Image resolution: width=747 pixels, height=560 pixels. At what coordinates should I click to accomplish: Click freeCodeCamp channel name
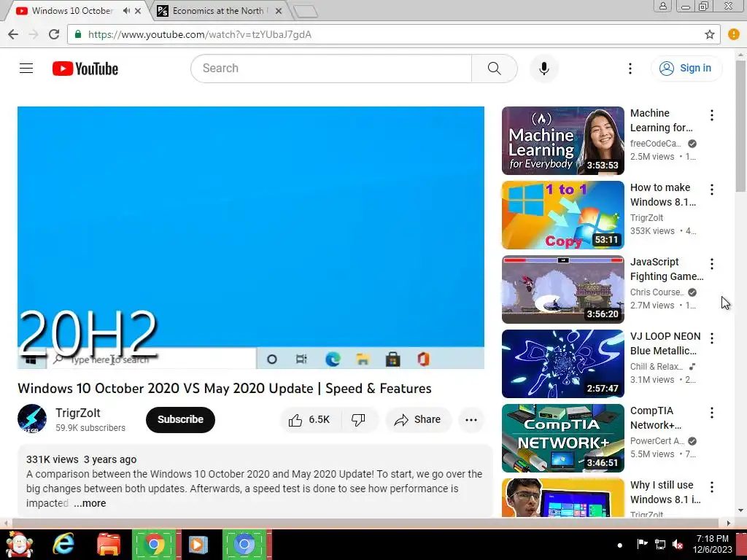655,144
